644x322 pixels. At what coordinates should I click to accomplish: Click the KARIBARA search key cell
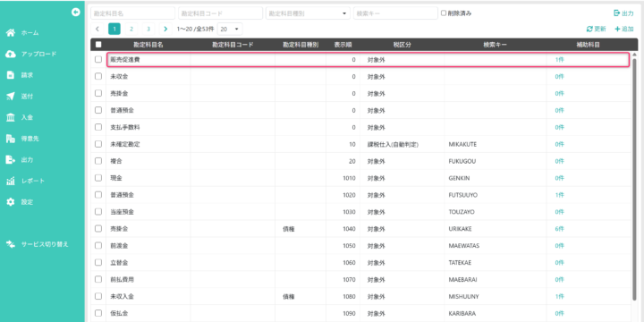pos(496,313)
